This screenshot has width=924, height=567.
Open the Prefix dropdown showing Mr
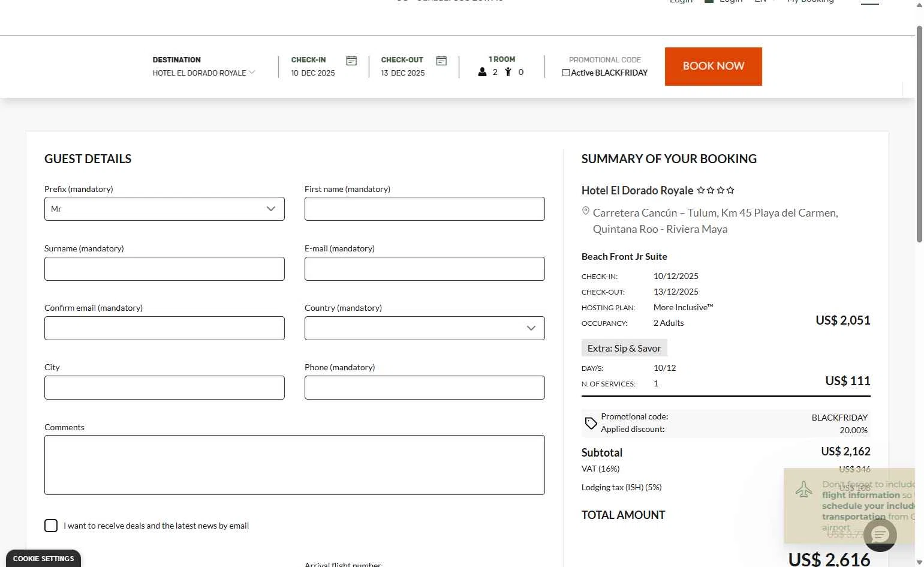point(164,209)
